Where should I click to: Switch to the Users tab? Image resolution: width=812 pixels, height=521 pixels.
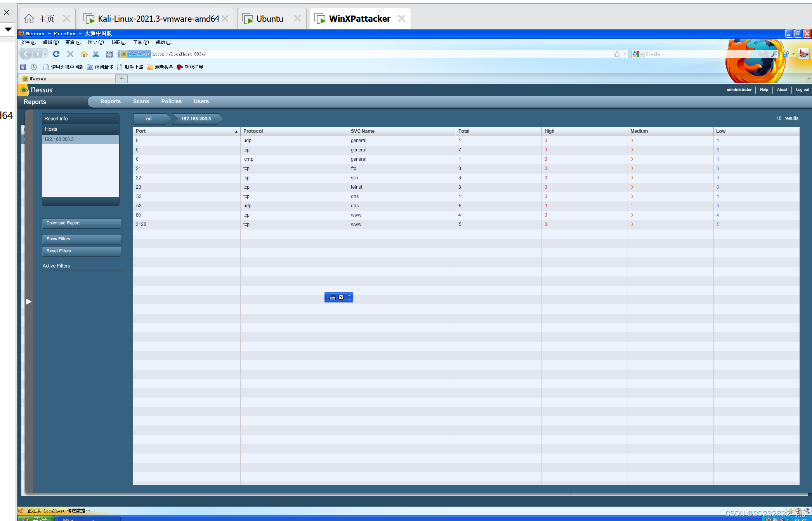click(x=201, y=101)
